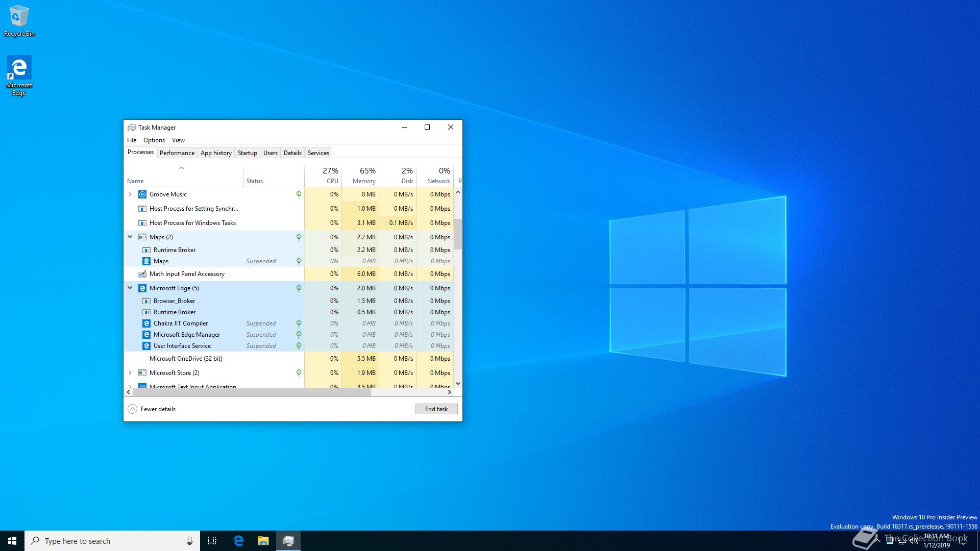The width and height of the screenshot is (980, 551).
Task: Switch to the Users tab
Action: [271, 153]
